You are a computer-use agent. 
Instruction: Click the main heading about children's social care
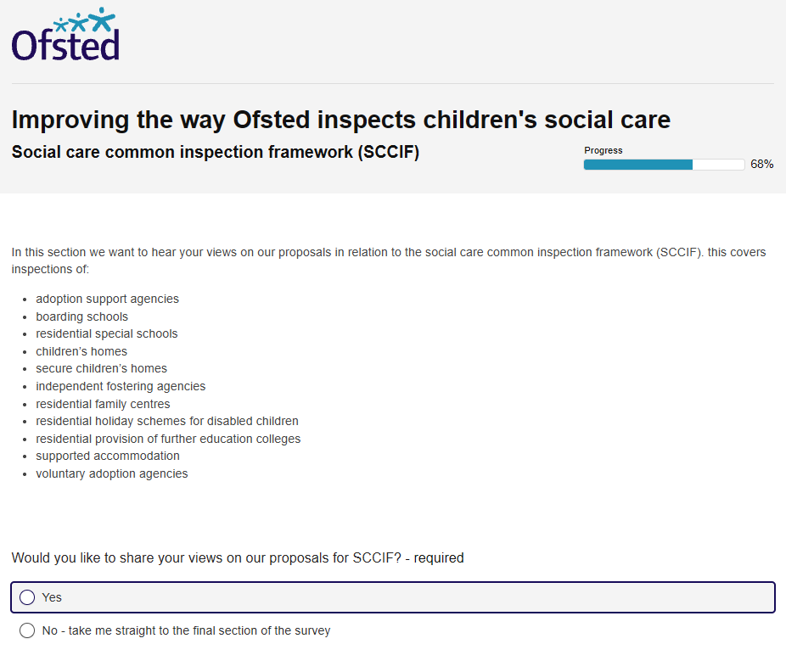341,120
